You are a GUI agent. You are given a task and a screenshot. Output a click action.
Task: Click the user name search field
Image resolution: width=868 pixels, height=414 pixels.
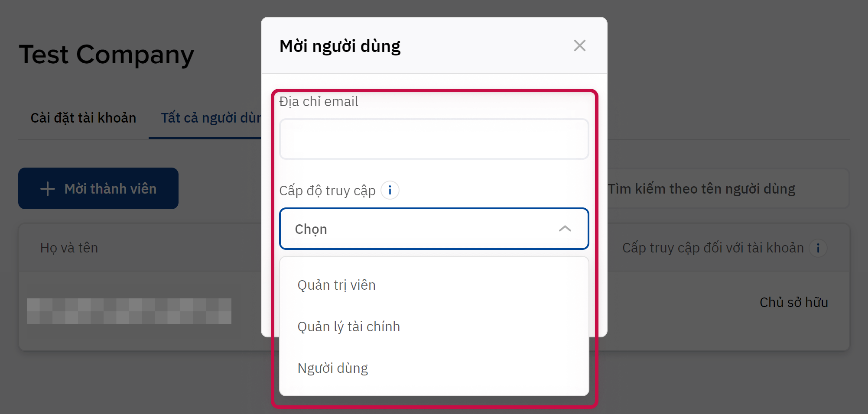[724, 189]
